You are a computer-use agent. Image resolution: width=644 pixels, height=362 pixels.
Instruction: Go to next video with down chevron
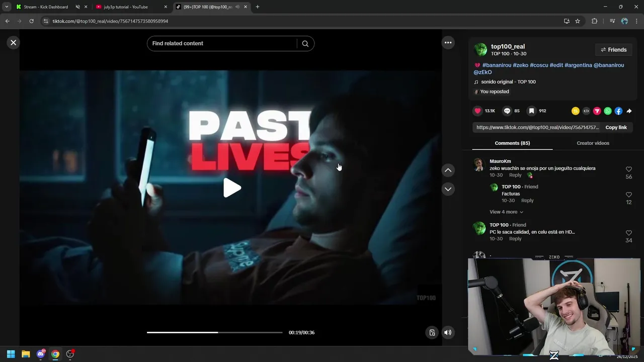pyautogui.click(x=448, y=189)
